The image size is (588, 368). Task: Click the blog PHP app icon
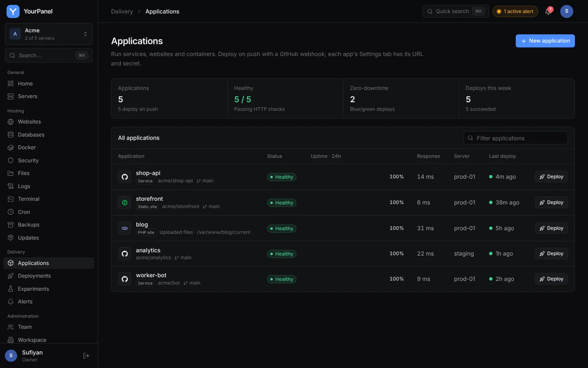tap(125, 228)
